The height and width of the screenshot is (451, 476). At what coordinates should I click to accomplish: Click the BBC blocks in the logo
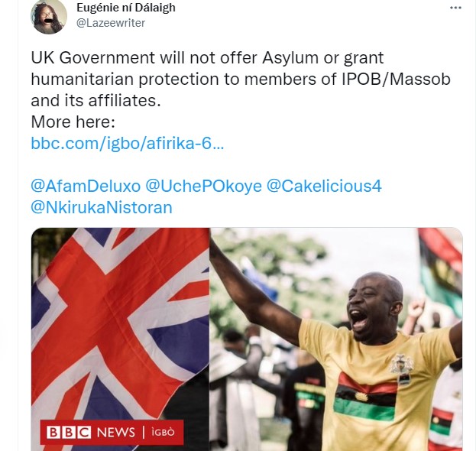pos(69,433)
